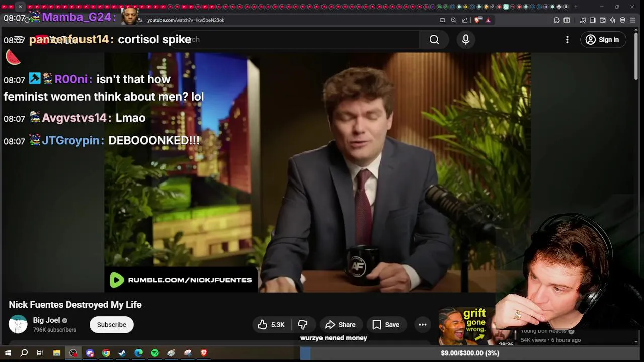Click the scrollbar down arrow
This screenshot has width=644, height=362.
click(x=636, y=342)
